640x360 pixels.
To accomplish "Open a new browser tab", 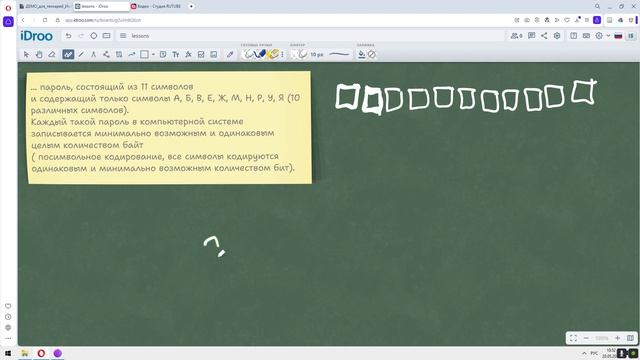I will pyautogui.click(x=191, y=6).
